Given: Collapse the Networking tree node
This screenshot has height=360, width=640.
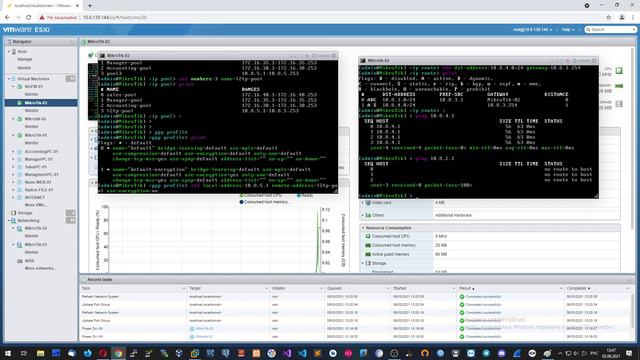Looking at the screenshot, I should (9, 220).
